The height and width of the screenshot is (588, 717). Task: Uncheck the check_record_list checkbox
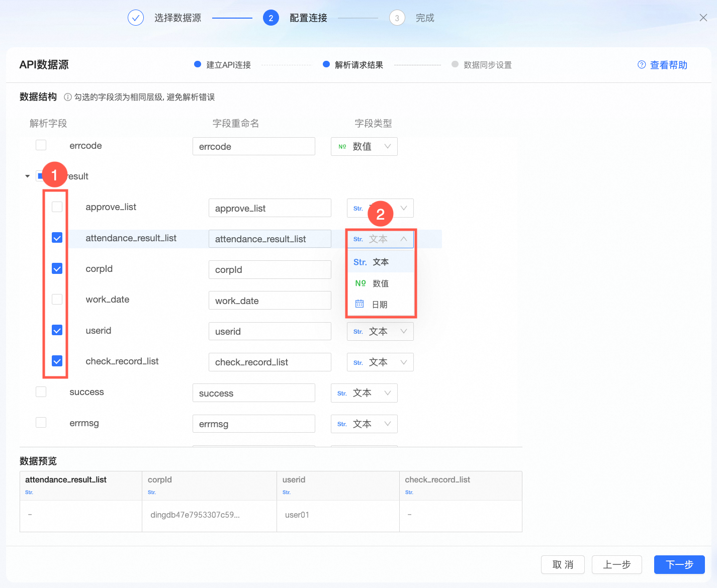point(57,361)
